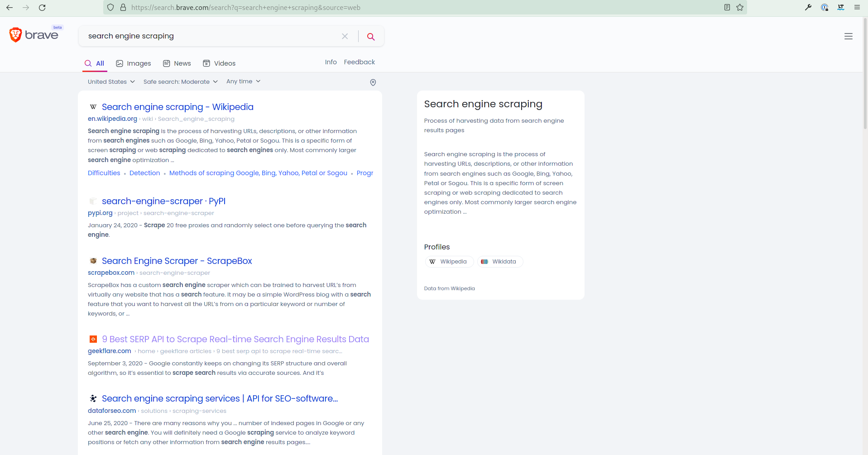868x455 pixels.
Task: Open the News results tab
Action: click(x=177, y=63)
